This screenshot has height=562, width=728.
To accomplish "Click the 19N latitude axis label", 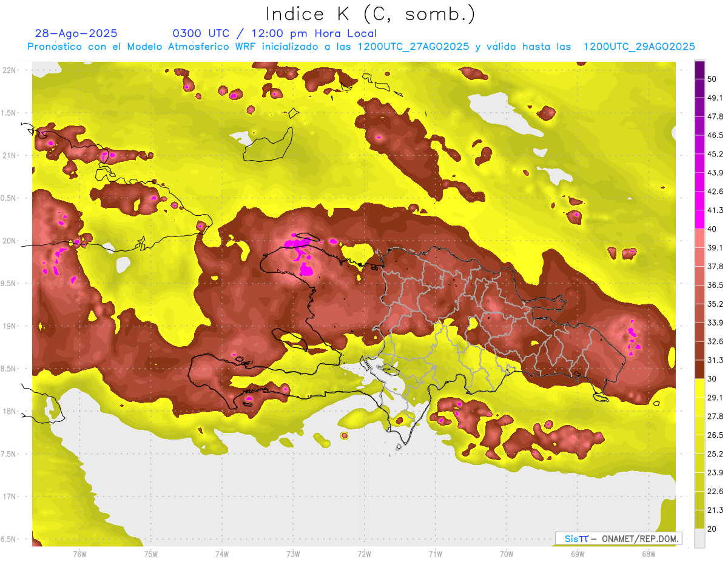I will [8, 326].
